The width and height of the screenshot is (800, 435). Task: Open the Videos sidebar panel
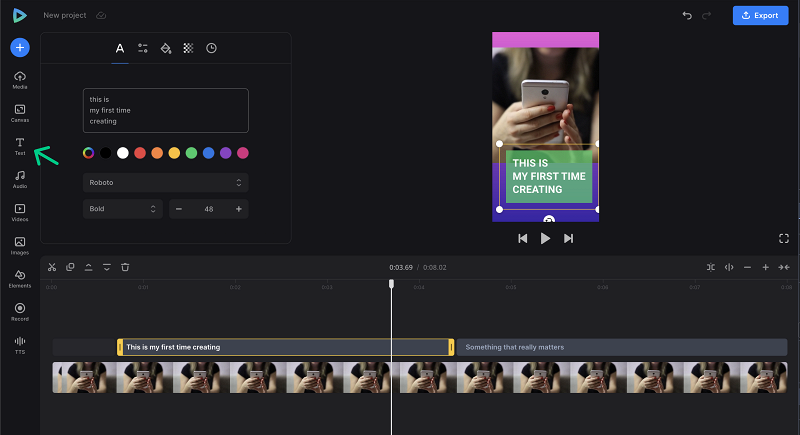click(x=20, y=213)
